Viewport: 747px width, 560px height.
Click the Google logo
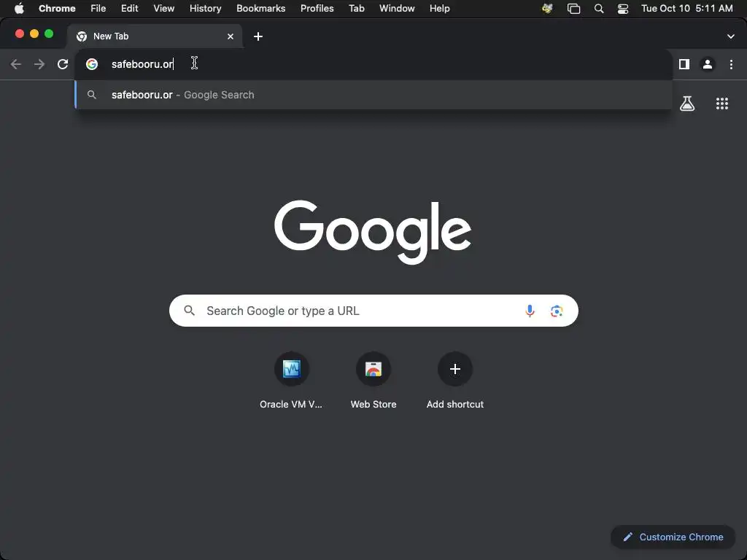pos(373,232)
